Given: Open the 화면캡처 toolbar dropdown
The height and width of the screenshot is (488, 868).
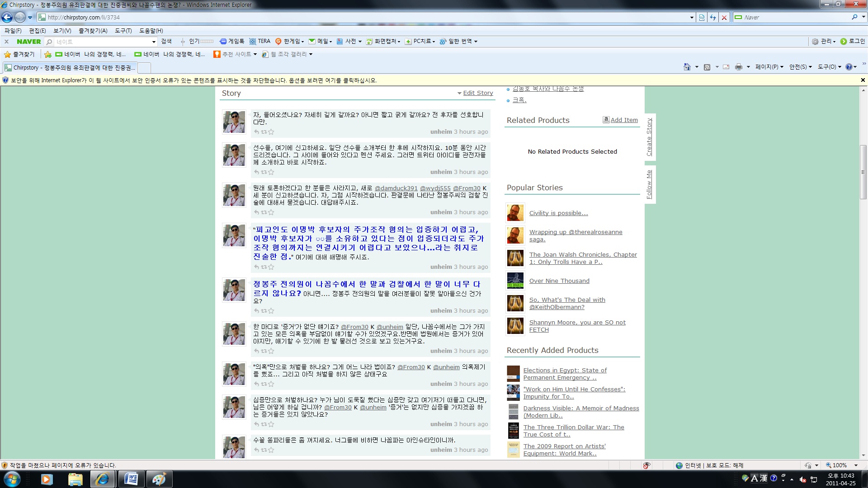Looking at the screenshot, I should (383, 42).
